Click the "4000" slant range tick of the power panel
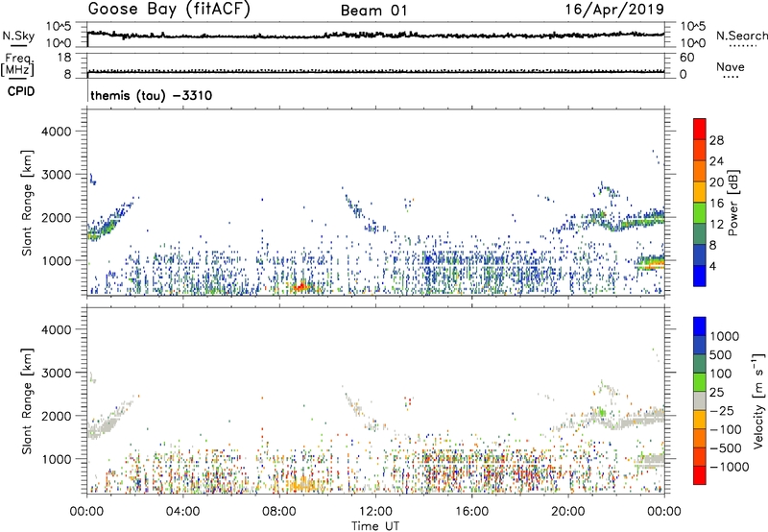This screenshot has width=768, height=532. 57,132
